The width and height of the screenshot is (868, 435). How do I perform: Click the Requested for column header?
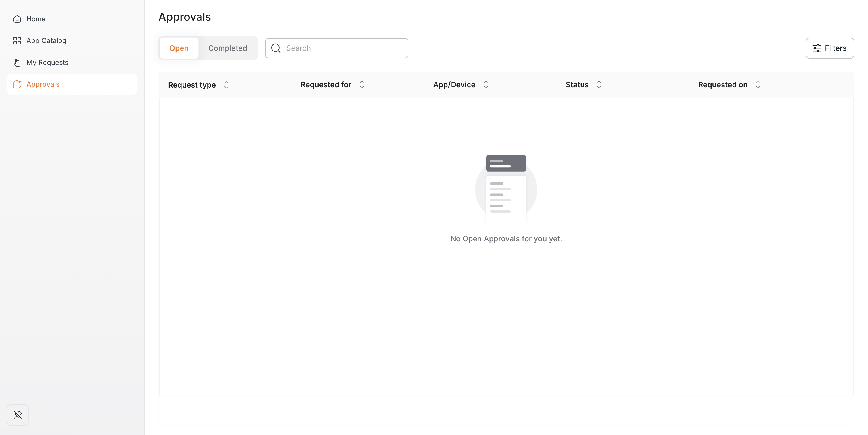coord(326,85)
